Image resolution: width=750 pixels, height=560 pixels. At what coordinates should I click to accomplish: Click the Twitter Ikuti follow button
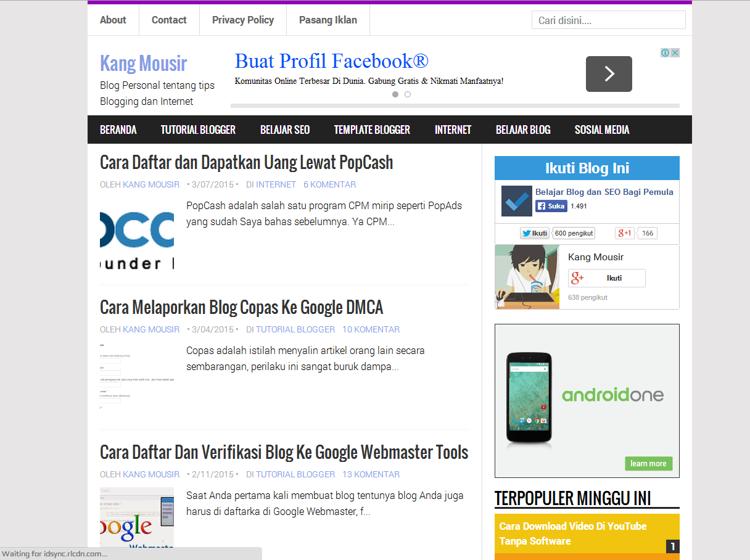point(534,233)
